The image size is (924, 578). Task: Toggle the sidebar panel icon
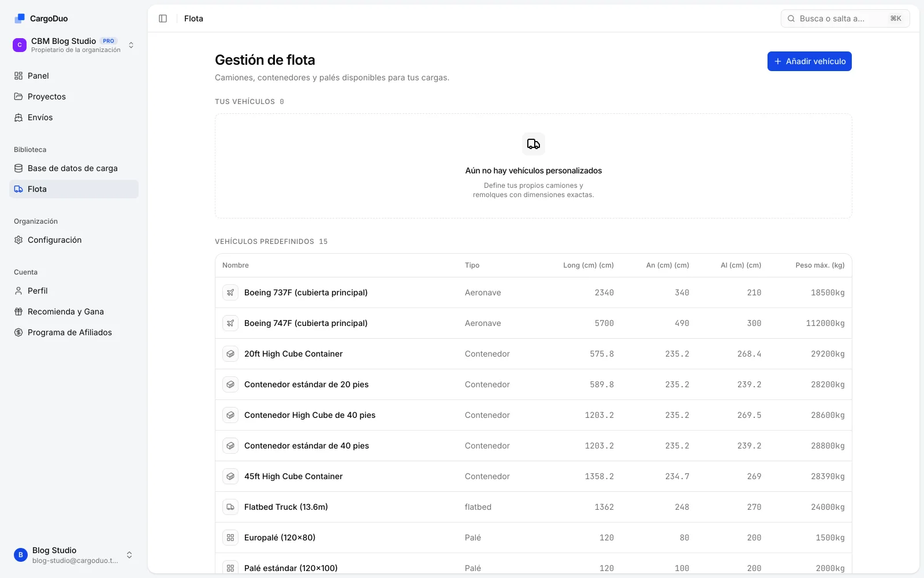(x=163, y=18)
